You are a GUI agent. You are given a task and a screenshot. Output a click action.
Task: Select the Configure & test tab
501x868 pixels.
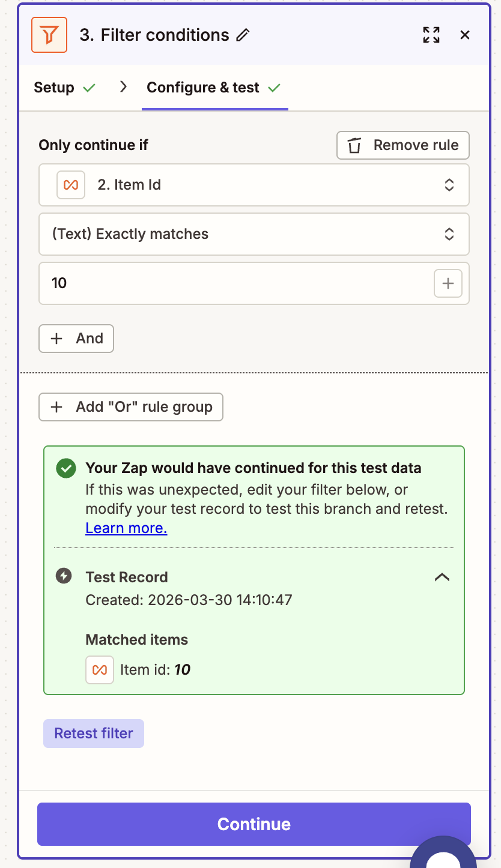click(203, 88)
